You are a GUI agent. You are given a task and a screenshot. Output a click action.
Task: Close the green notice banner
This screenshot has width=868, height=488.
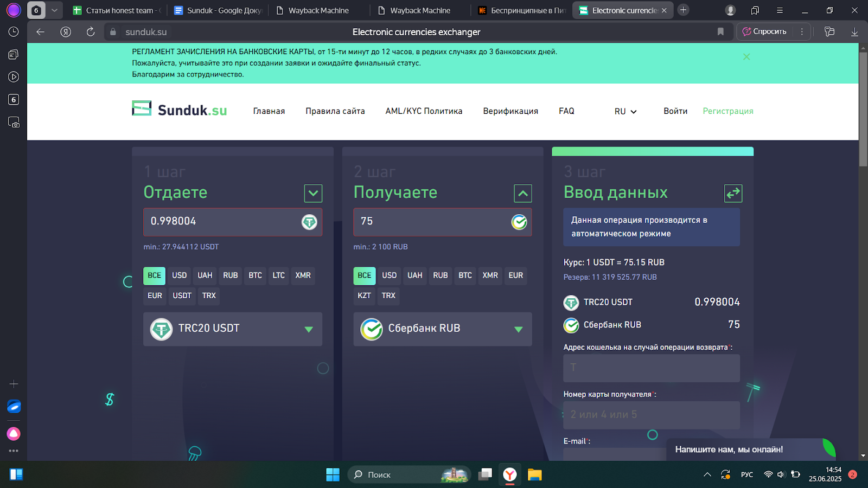(746, 57)
